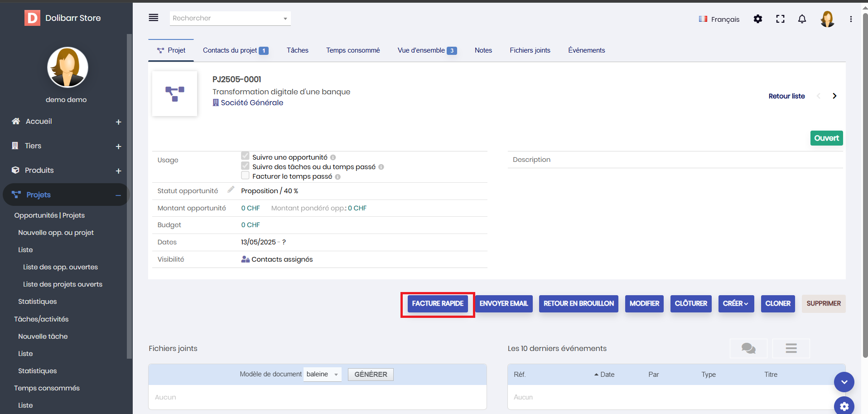Viewport: 868px width, 414px height.
Task: Open notifications bell
Action: (x=802, y=19)
